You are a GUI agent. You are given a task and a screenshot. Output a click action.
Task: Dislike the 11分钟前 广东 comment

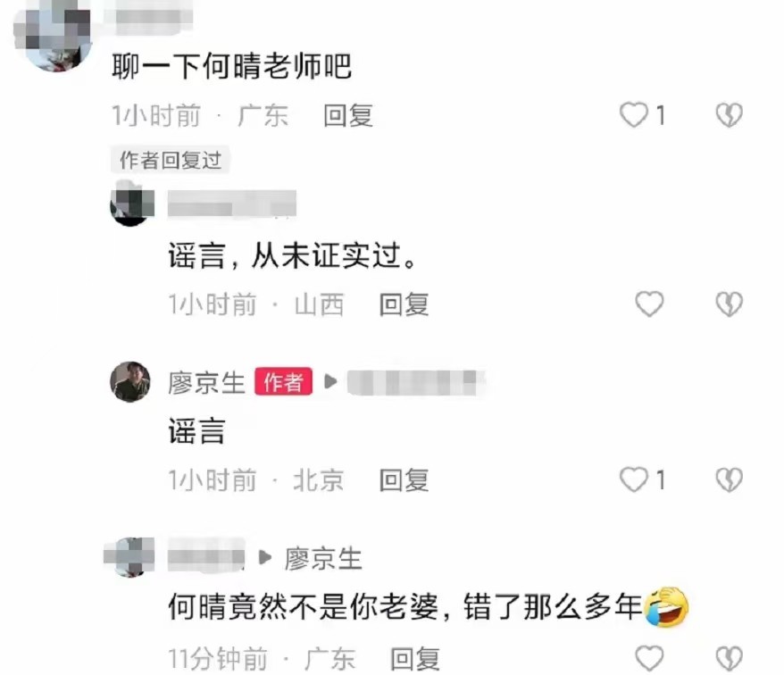point(729,658)
